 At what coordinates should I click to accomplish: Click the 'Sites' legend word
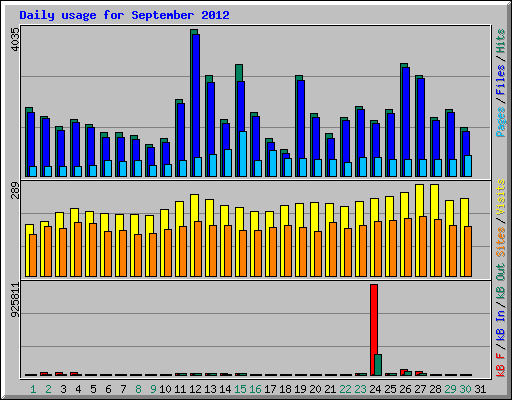(501, 242)
